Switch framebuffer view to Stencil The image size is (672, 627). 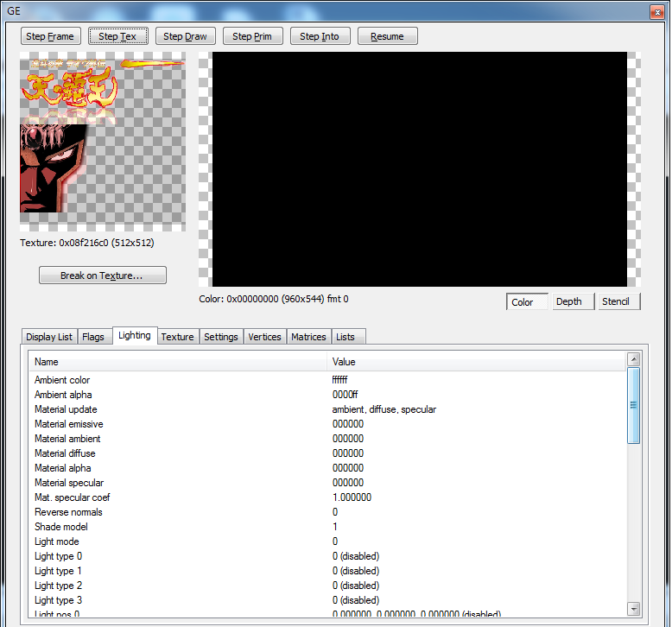point(618,301)
